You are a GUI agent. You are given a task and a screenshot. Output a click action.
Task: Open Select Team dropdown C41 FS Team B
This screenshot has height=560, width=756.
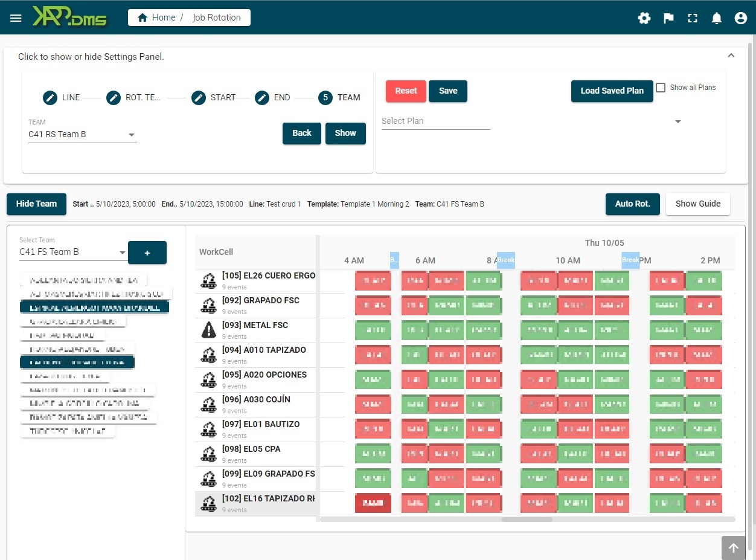72,252
